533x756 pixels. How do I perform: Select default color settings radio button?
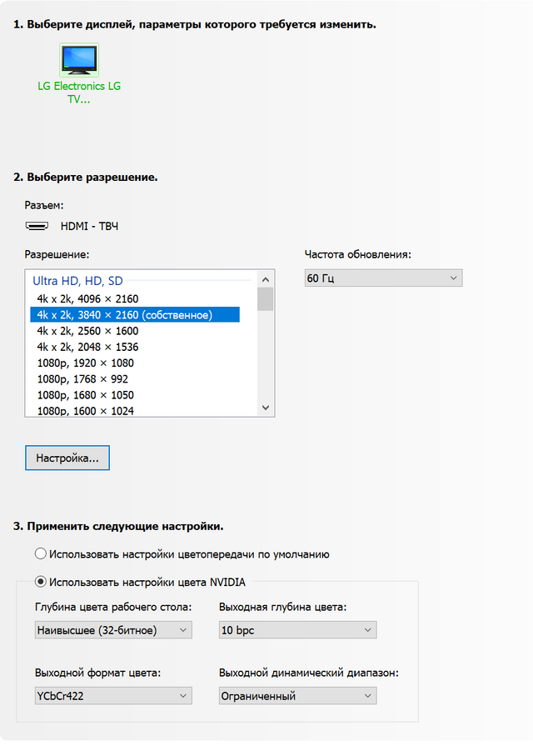(x=41, y=553)
